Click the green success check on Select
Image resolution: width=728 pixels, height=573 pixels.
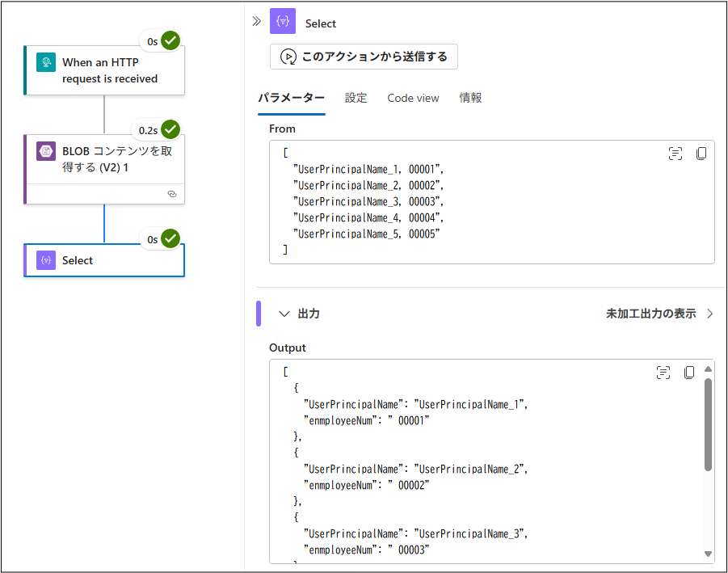click(x=170, y=238)
